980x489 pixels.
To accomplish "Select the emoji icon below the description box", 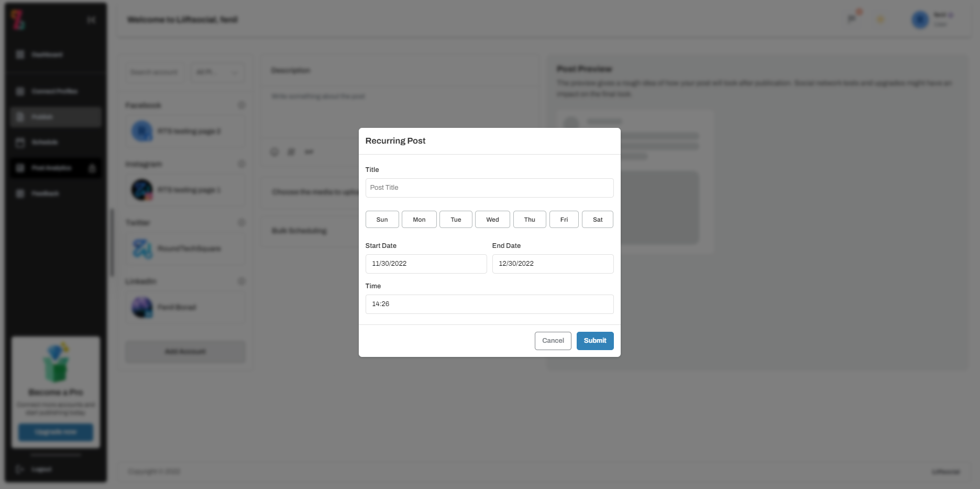I will pos(274,152).
